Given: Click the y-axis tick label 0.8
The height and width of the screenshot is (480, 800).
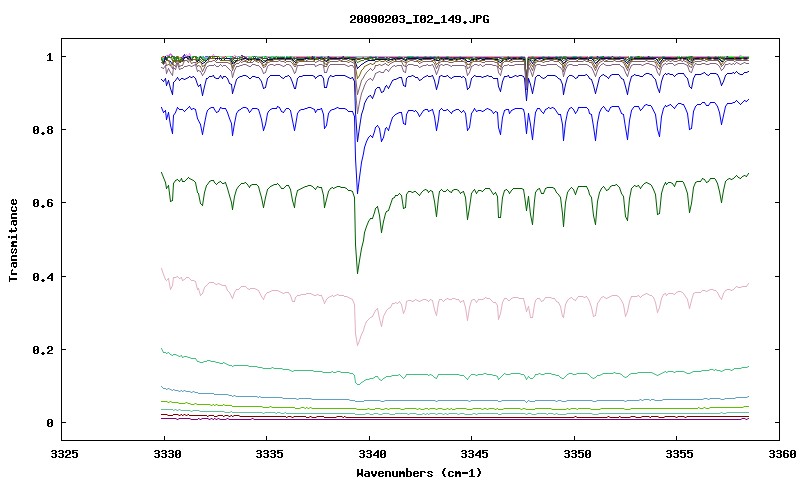Looking at the screenshot, I should click(42, 130).
